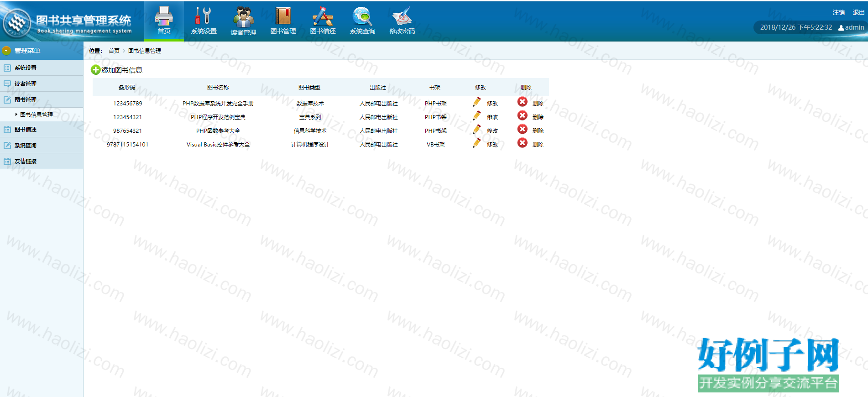Expand sidebar menu 读者管理
868x397 pixels.
pos(42,84)
